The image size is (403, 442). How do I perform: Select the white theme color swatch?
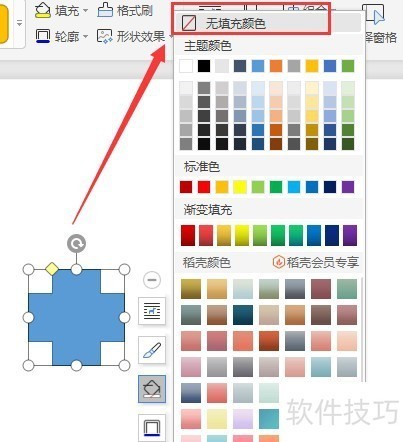tap(186, 66)
